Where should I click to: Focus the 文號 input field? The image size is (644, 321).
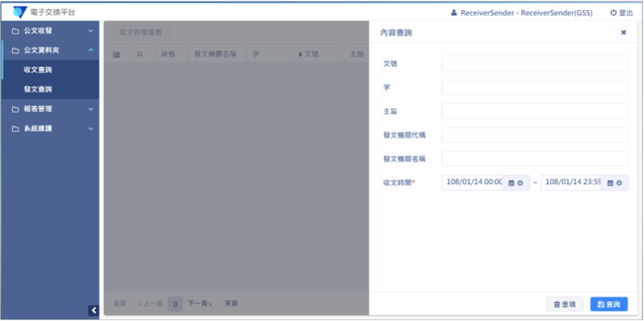tap(535, 63)
